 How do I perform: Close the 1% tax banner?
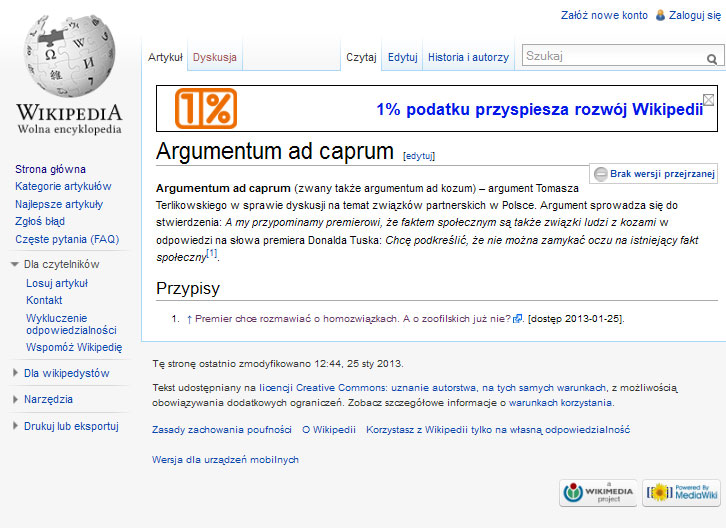tap(708, 99)
